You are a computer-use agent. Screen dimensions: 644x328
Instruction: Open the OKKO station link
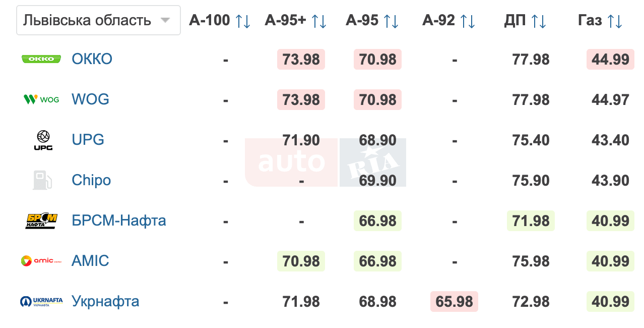(92, 59)
